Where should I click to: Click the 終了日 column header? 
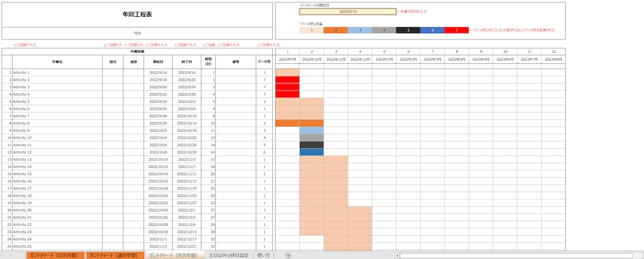click(x=187, y=62)
